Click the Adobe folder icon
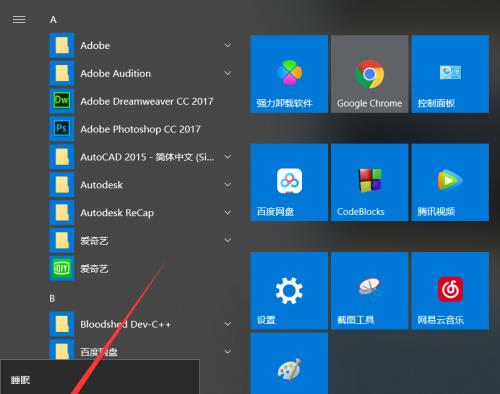Image resolution: width=500 pixels, height=394 pixels. click(62, 45)
